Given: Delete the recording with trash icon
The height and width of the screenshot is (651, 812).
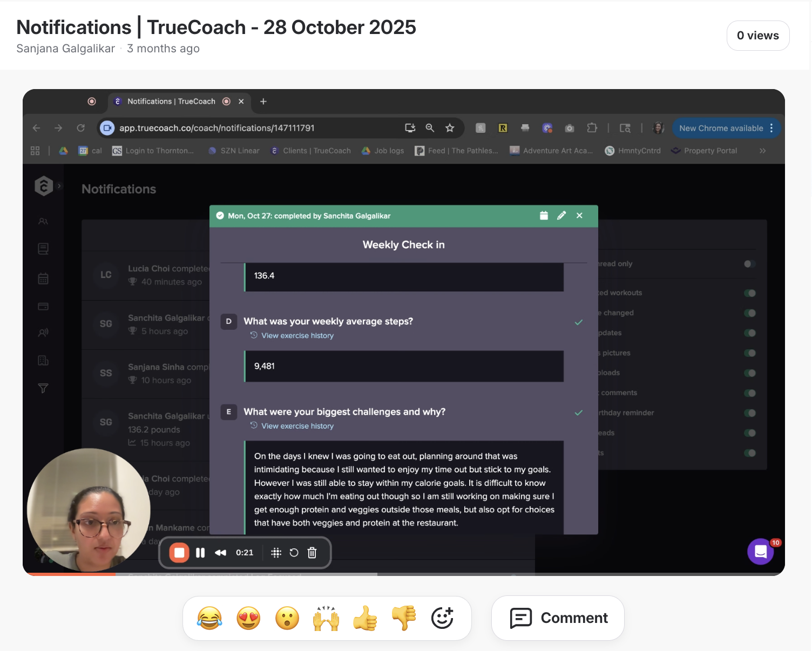Looking at the screenshot, I should coord(312,553).
